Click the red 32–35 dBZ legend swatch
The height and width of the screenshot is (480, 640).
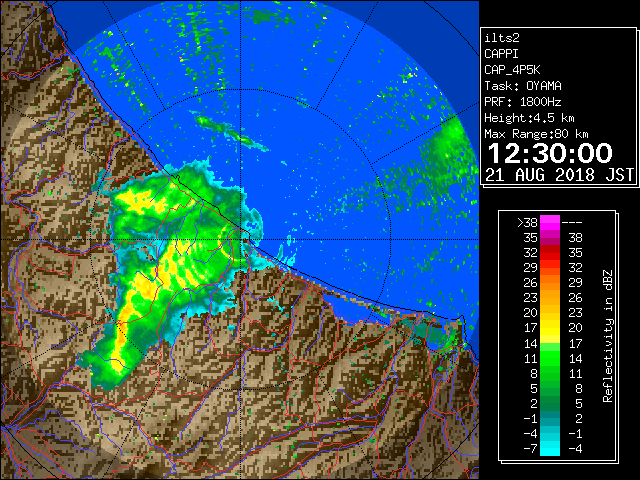(550, 253)
